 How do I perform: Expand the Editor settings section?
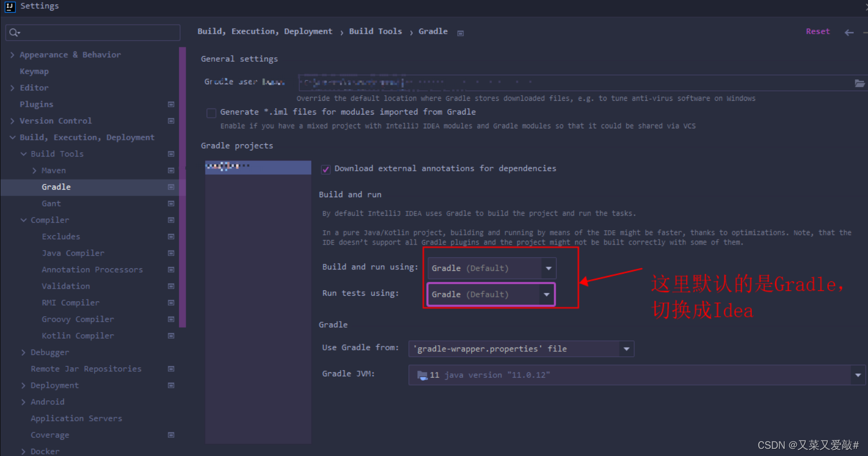(12, 88)
